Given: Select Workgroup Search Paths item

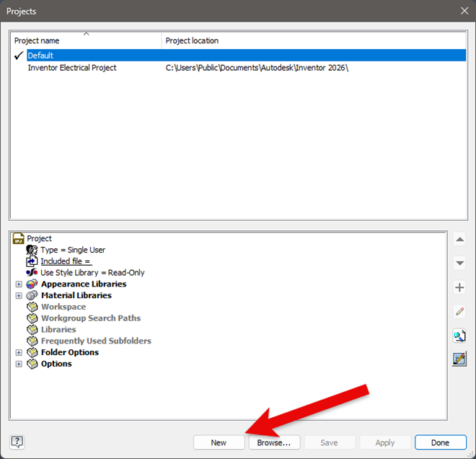Looking at the screenshot, I should click(x=91, y=318).
